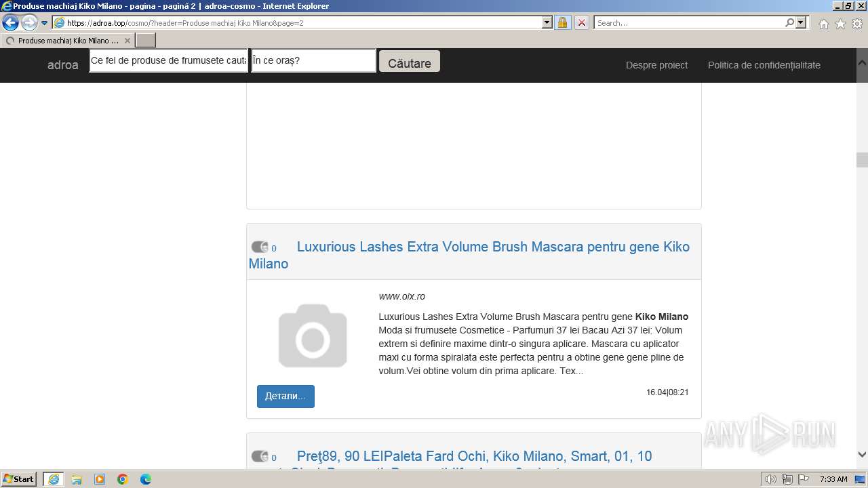868x488 pixels.
Task: Click page scrollbar up arrow
Action: [862, 62]
